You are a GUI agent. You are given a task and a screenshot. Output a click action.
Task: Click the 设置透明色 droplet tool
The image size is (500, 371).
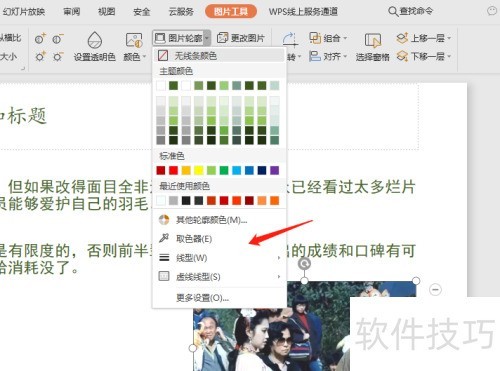point(94,47)
